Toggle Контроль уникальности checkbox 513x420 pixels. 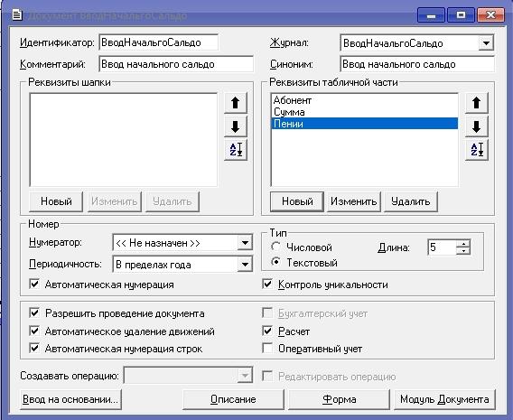(267, 284)
